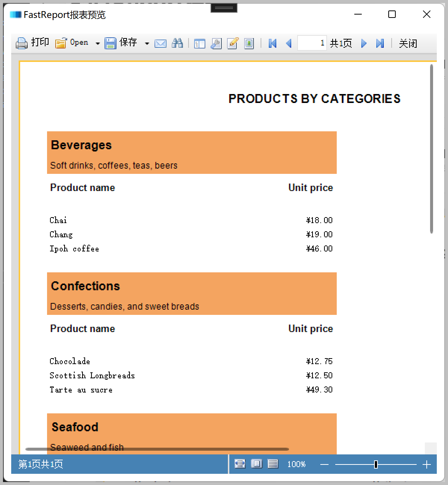
Task: Click the watermark page icon
Action: click(249, 43)
